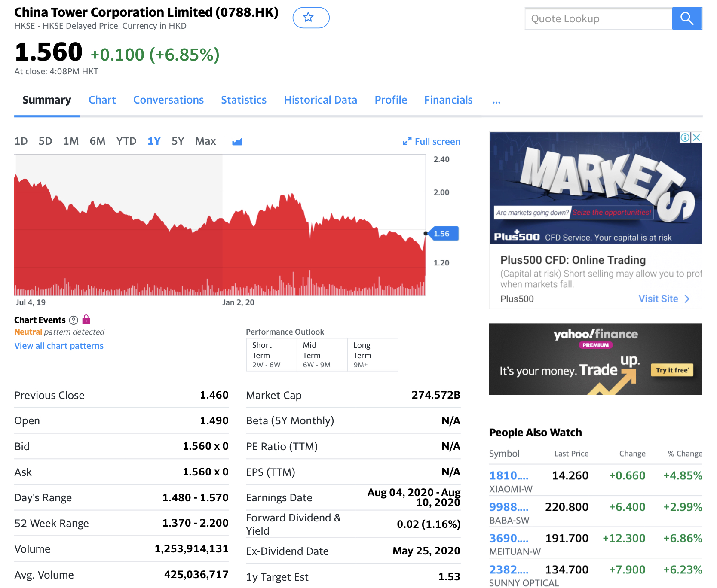Click the Mid Term performance outlook cell
This screenshot has width=717, height=588.
click(322, 355)
